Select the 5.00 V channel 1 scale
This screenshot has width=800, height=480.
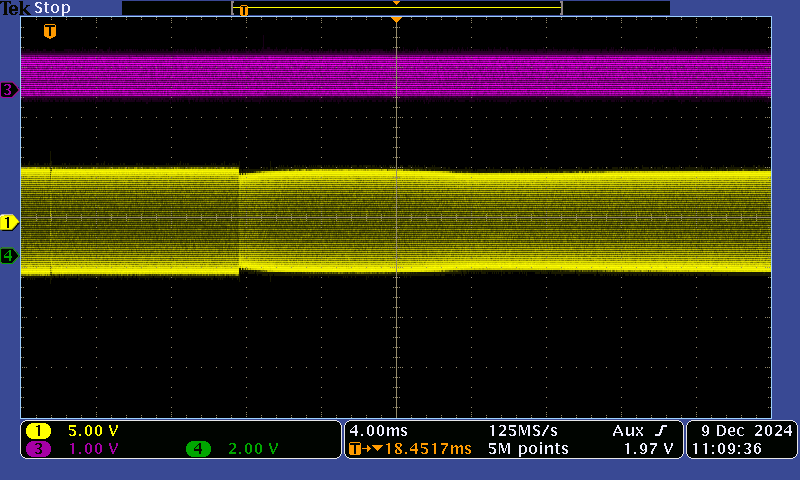coord(92,431)
